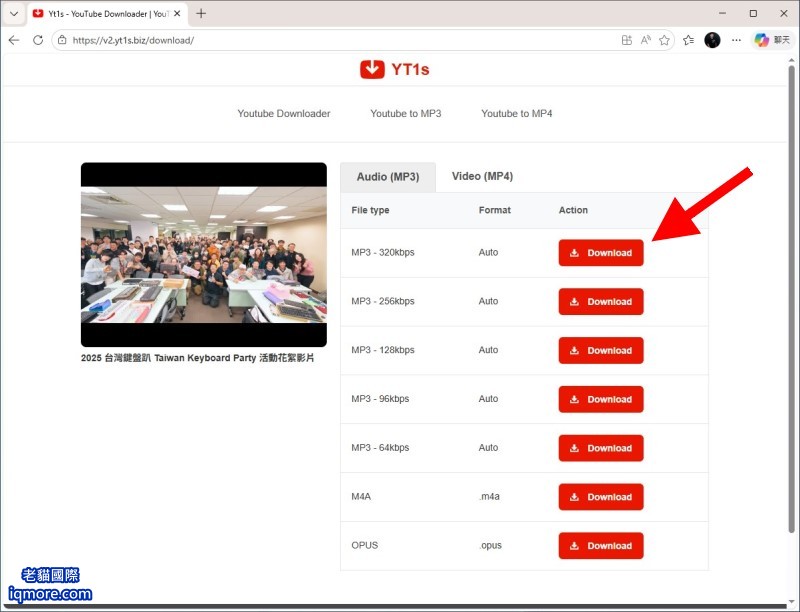View site information via the padlock icon
Image resolution: width=800 pixels, height=612 pixels.
click(x=62, y=41)
